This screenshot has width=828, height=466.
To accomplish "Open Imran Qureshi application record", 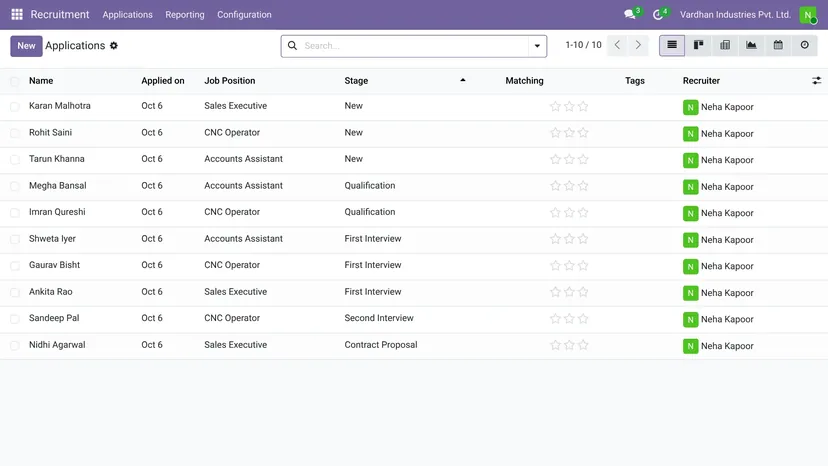I will point(57,212).
